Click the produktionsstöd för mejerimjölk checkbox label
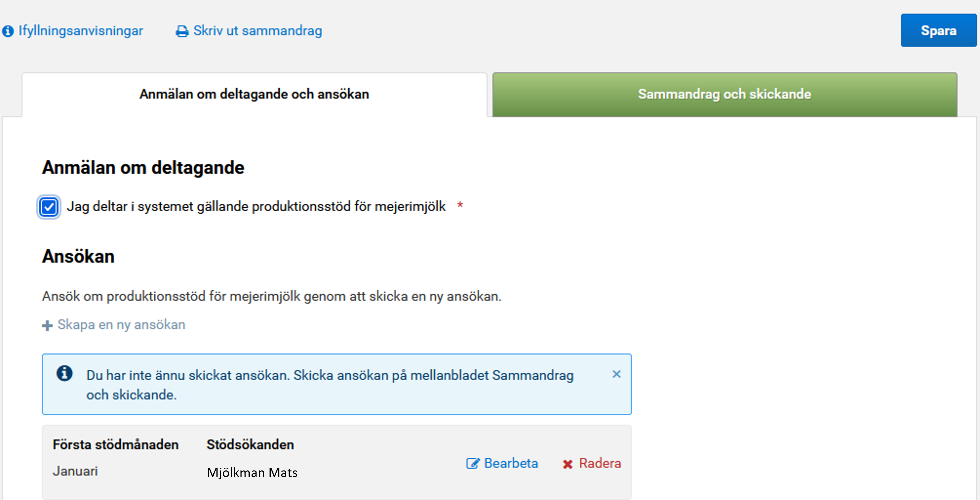This screenshot has height=500, width=980. tap(256, 207)
